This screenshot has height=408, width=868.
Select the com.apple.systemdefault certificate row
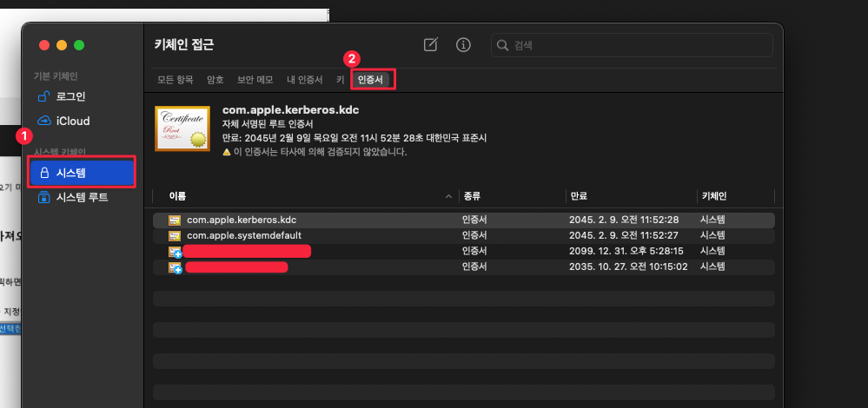tap(463, 235)
